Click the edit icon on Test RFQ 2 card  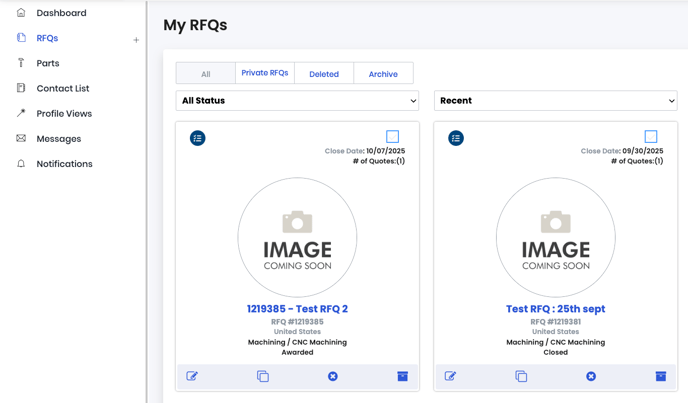click(x=192, y=376)
